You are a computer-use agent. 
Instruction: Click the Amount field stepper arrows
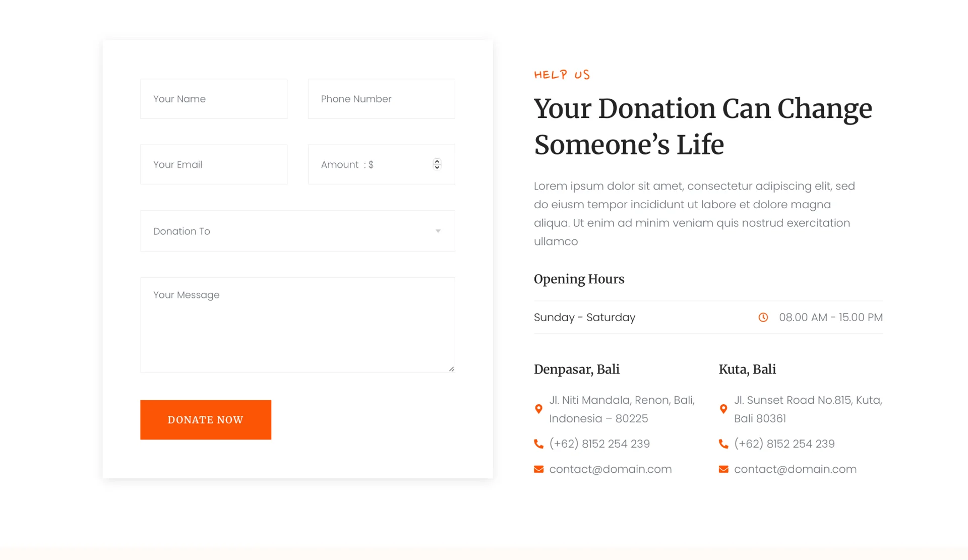coord(437,164)
